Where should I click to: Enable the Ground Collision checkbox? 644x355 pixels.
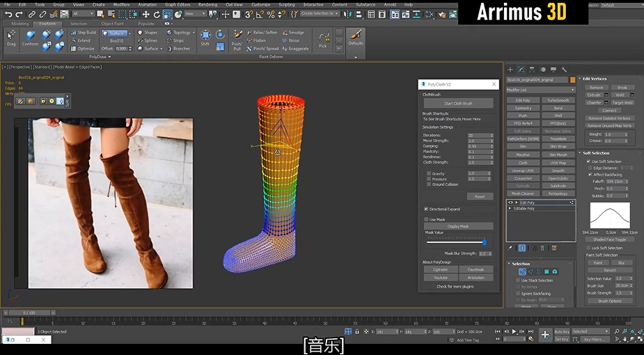coord(429,184)
